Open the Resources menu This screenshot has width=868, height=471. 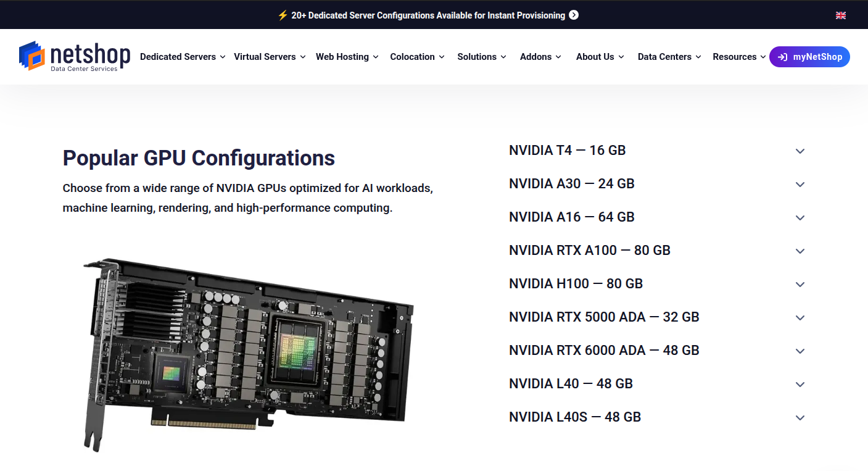click(734, 56)
